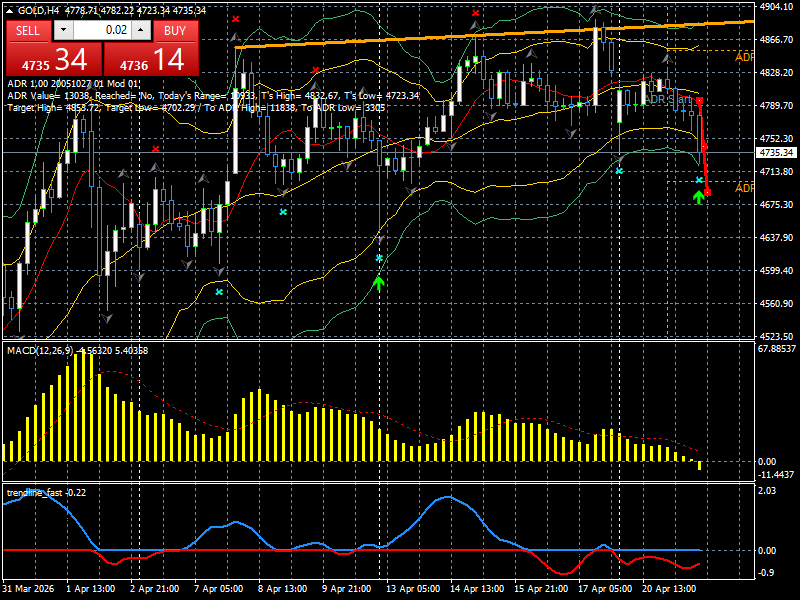Click the '9 Apr 21:00' time axis label
Viewport: 800px width, 600px height.
click(347, 588)
